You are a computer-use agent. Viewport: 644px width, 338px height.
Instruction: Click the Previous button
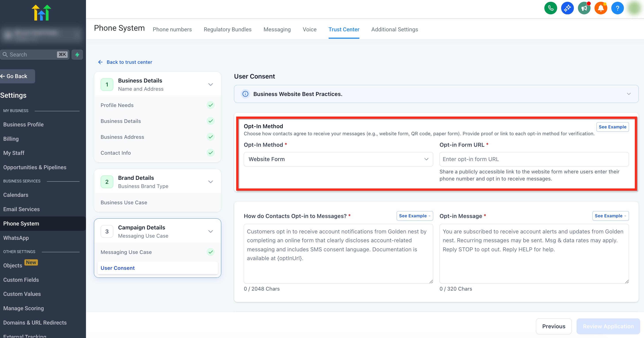pos(554,326)
